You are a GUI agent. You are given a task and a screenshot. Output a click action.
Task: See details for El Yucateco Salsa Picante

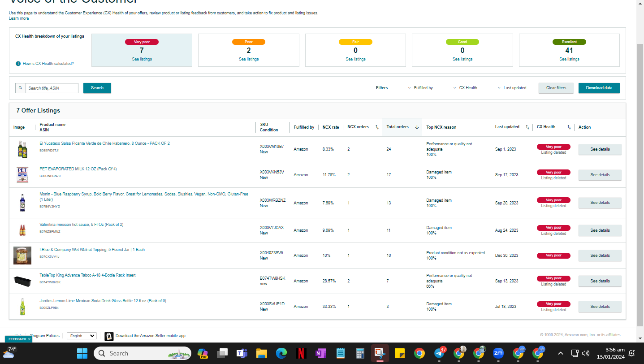tap(600, 149)
